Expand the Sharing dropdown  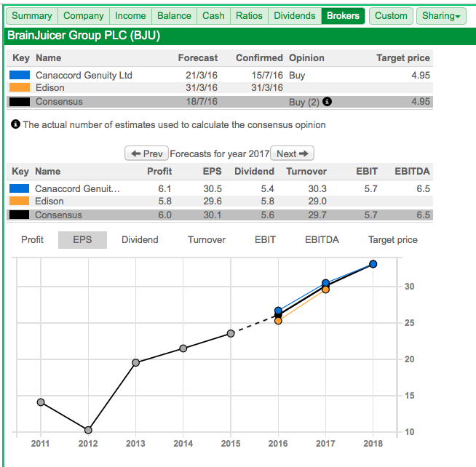(x=441, y=16)
